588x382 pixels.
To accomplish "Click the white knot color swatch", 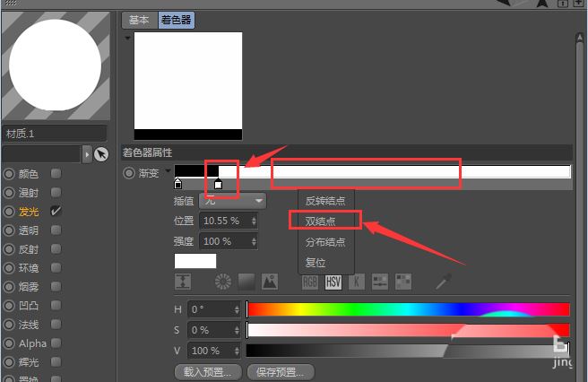I will click(x=195, y=261).
